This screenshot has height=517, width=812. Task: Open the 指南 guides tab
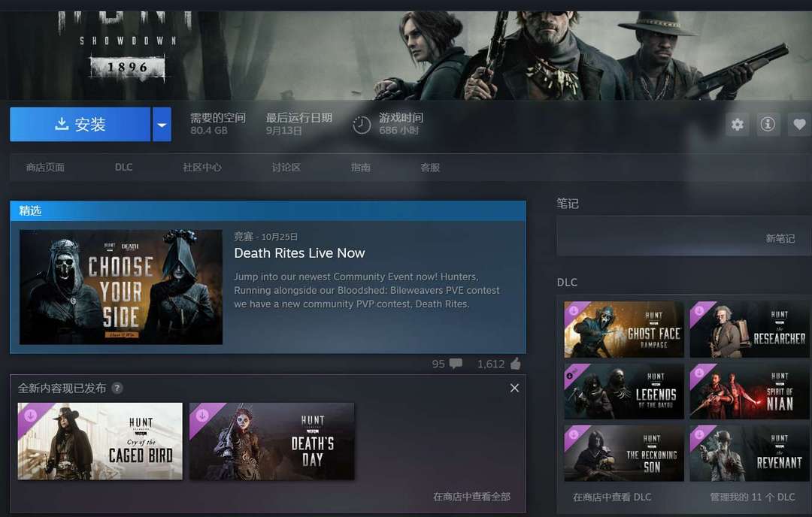click(361, 168)
